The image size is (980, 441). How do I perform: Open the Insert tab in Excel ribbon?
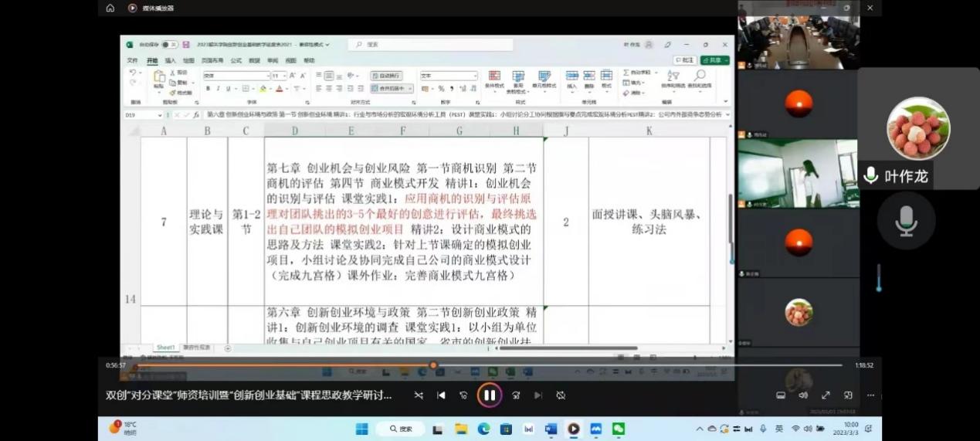click(x=170, y=60)
